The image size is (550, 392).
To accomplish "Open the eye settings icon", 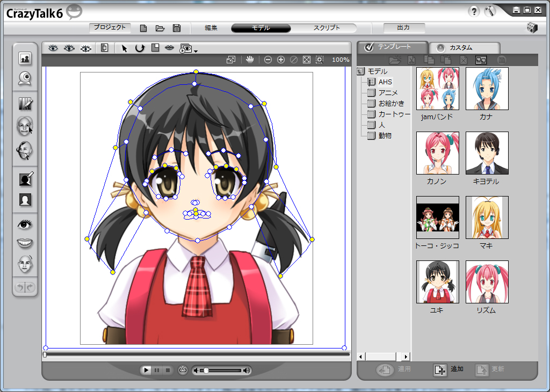I will click(x=25, y=224).
